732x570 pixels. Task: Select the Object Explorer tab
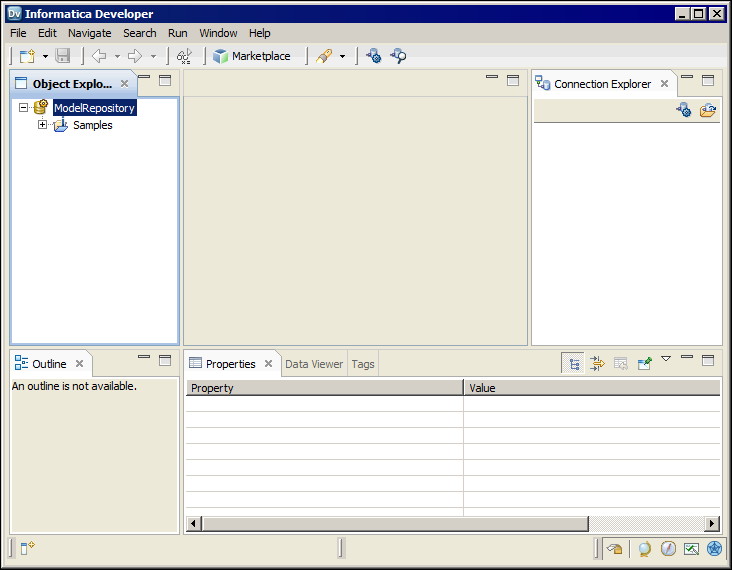pos(72,84)
